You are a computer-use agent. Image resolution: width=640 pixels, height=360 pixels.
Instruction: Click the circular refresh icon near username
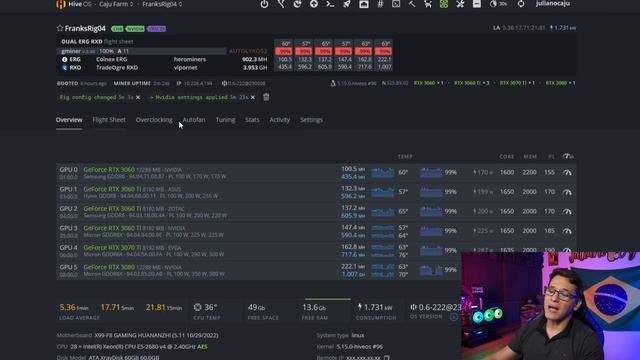521,4
